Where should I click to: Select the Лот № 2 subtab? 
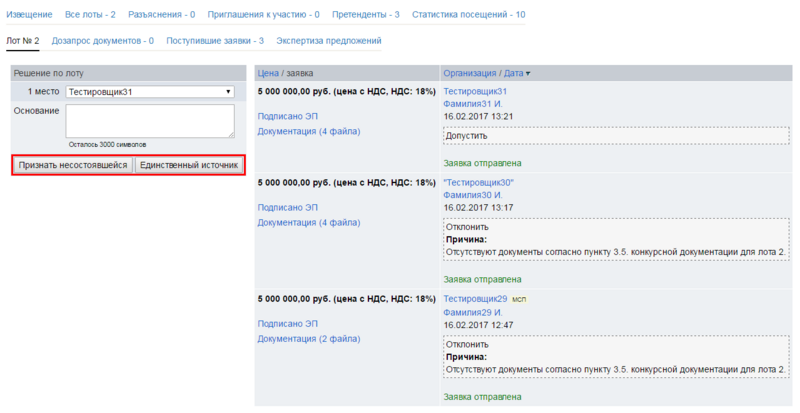click(x=22, y=41)
